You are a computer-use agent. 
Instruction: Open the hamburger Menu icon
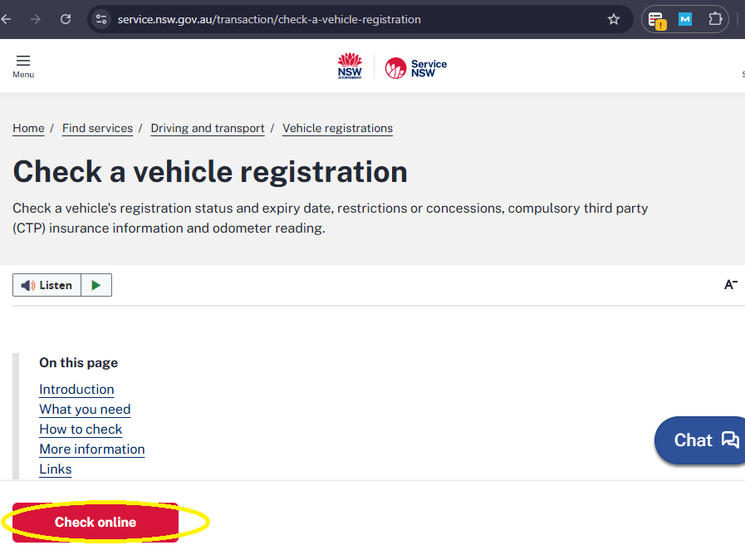[23, 66]
